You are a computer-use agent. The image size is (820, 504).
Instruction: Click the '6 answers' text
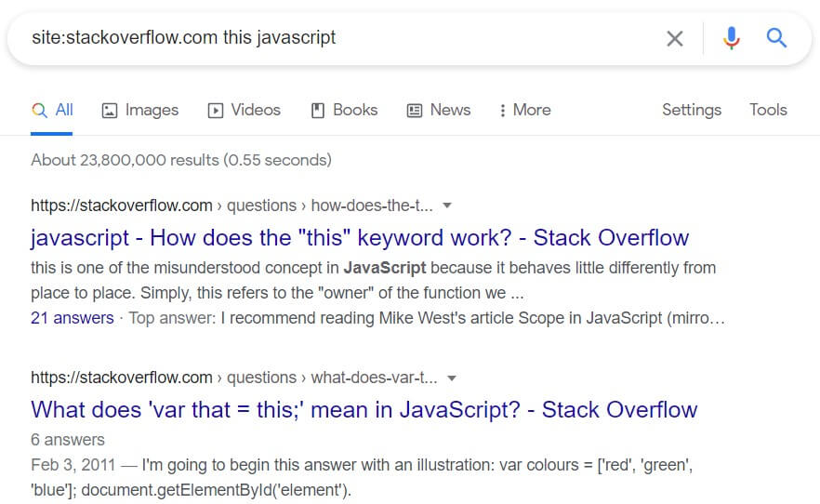pyautogui.click(x=68, y=440)
